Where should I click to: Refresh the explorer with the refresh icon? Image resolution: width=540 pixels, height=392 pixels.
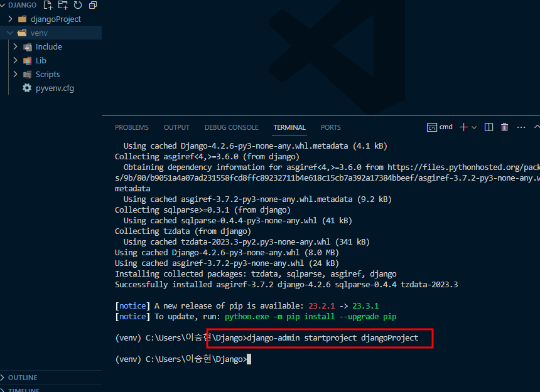pyautogui.click(x=78, y=5)
